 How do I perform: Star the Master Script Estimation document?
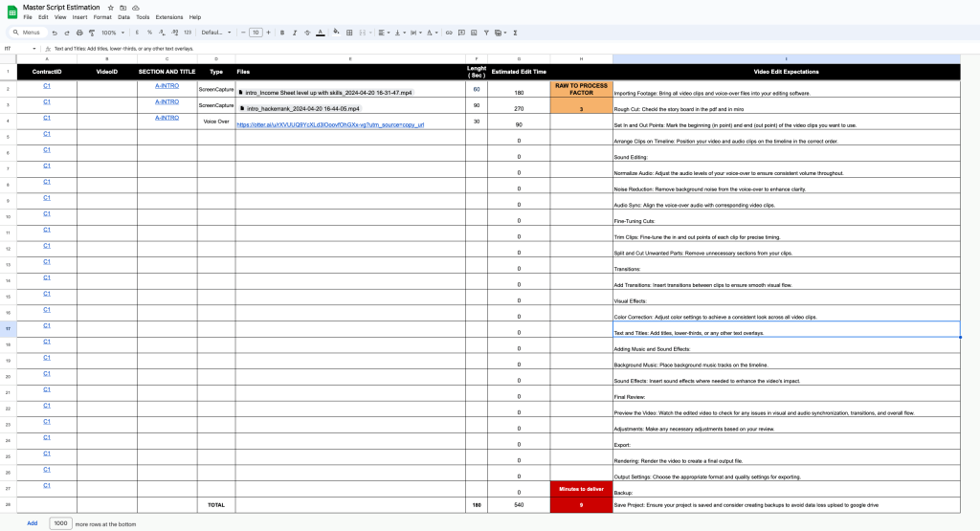[x=111, y=8]
